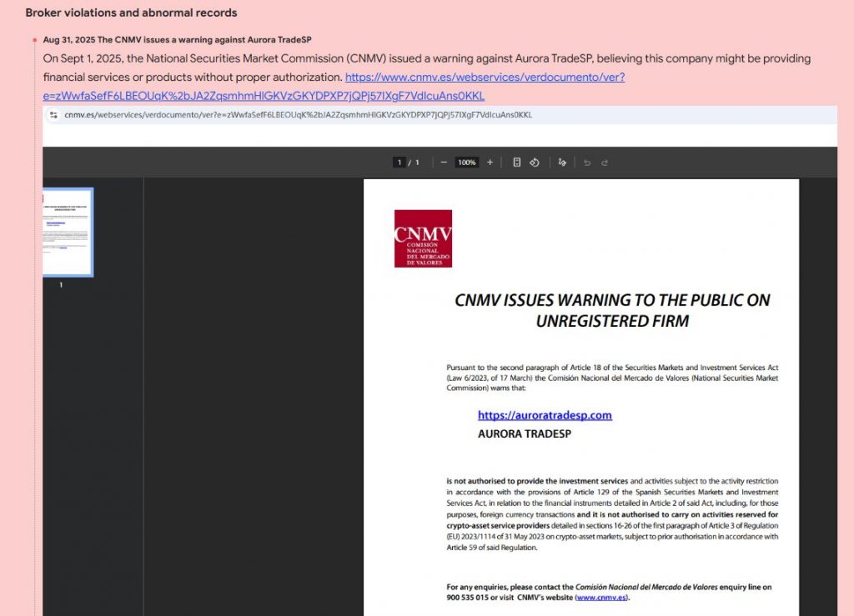The width and height of the screenshot is (854, 616).
Task: Click the address bar URL
Action: (298, 115)
